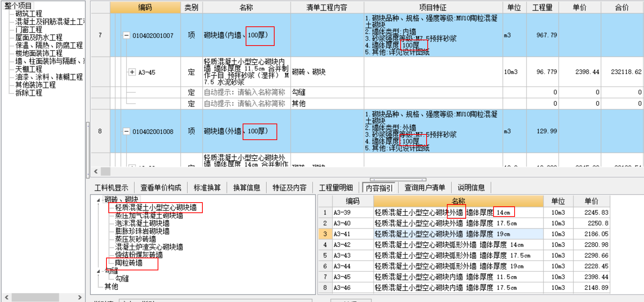This screenshot has height=302, width=644.
Task: Click the 类别 column header
Action: click(191, 7)
